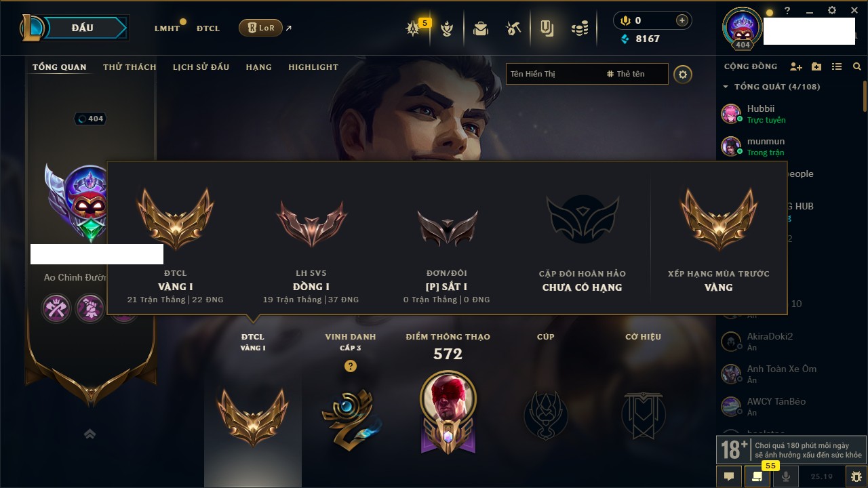This screenshot has width=868, height=488.
Task: Open the Store coins icon
Action: [x=579, y=28]
